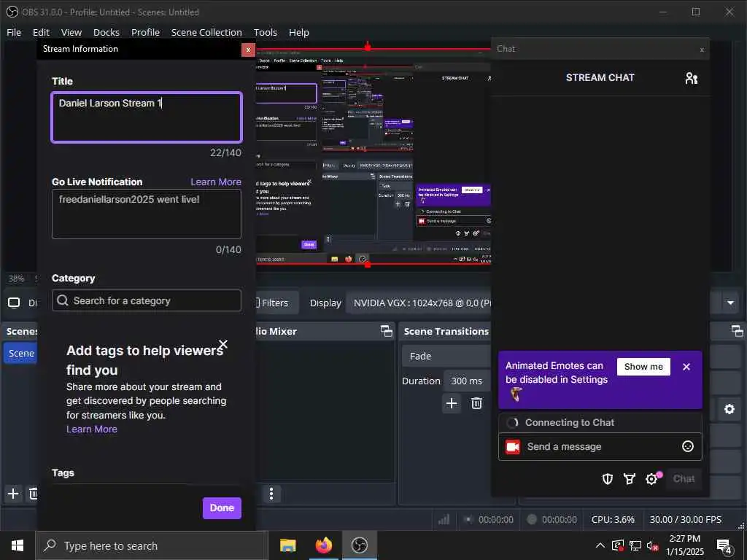
Task: Click the channel points icon in chat
Action: [x=630, y=478]
